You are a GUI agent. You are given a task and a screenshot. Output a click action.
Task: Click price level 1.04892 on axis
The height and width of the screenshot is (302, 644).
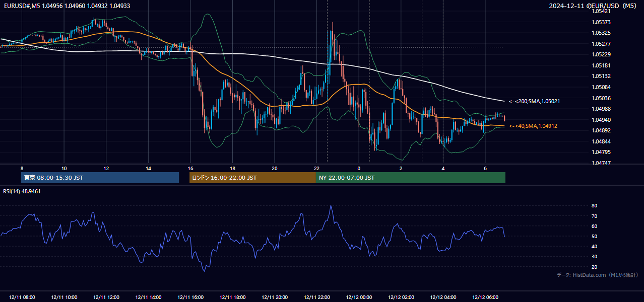[601, 130]
